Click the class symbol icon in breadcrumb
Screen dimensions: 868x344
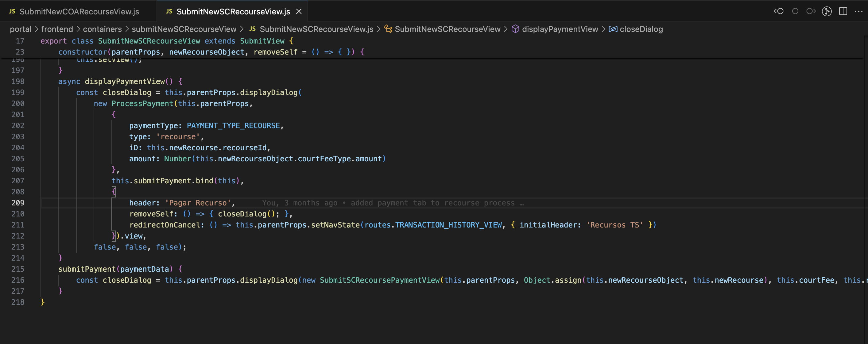point(388,29)
